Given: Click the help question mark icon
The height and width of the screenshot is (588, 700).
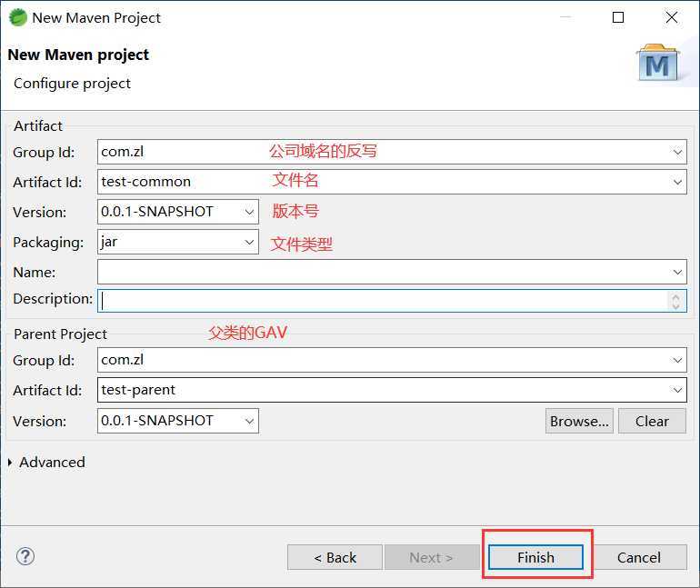Looking at the screenshot, I should [25, 556].
